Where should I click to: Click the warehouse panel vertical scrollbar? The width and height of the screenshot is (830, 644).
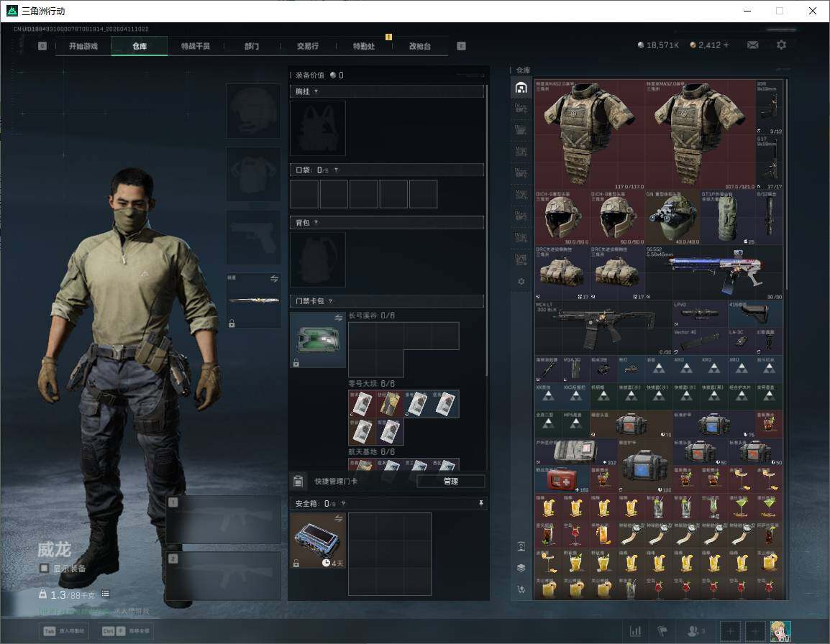pyautogui.click(x=786, y=185)
